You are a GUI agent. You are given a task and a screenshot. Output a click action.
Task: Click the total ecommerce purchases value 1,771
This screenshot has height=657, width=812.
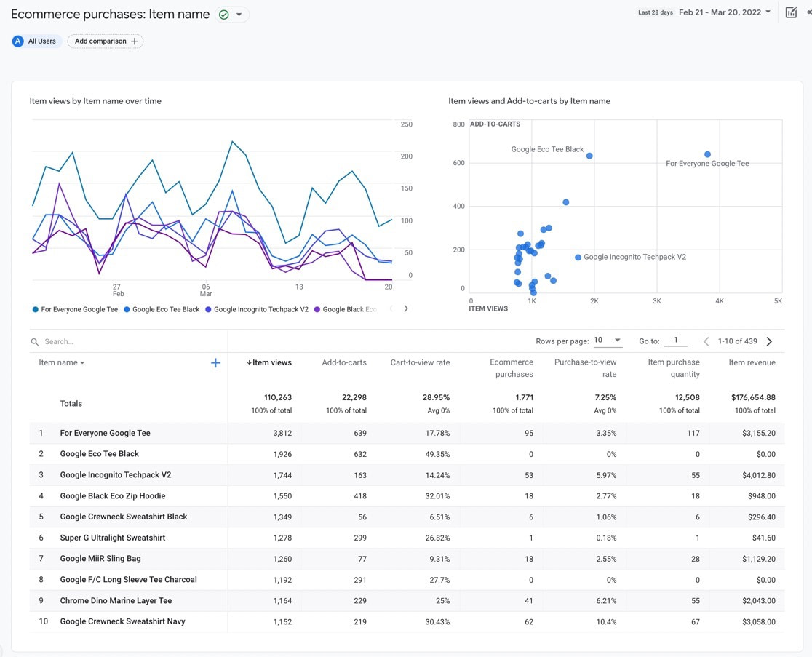point(524,397)
